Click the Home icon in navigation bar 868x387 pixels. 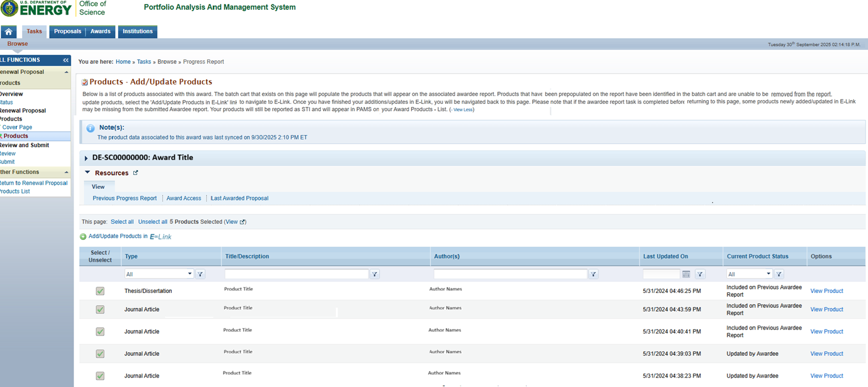coord(8,32)
